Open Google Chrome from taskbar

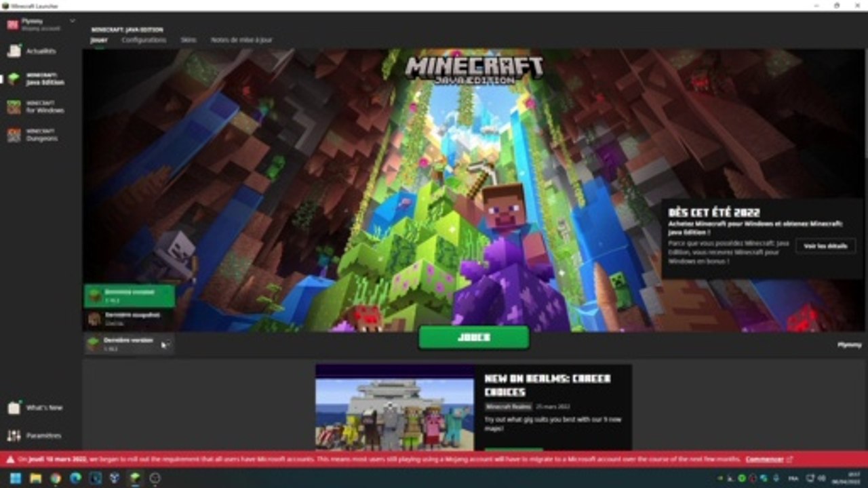click(x=56, y=479)
